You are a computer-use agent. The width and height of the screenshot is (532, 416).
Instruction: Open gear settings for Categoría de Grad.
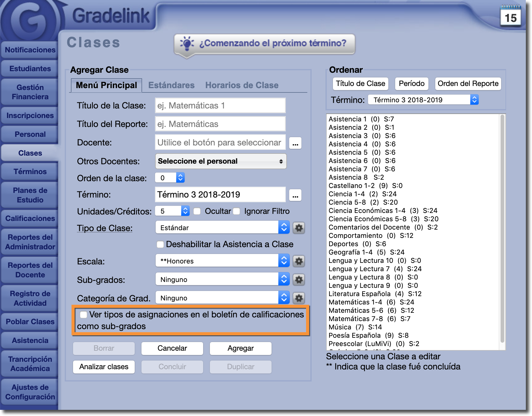pos(298,298)
